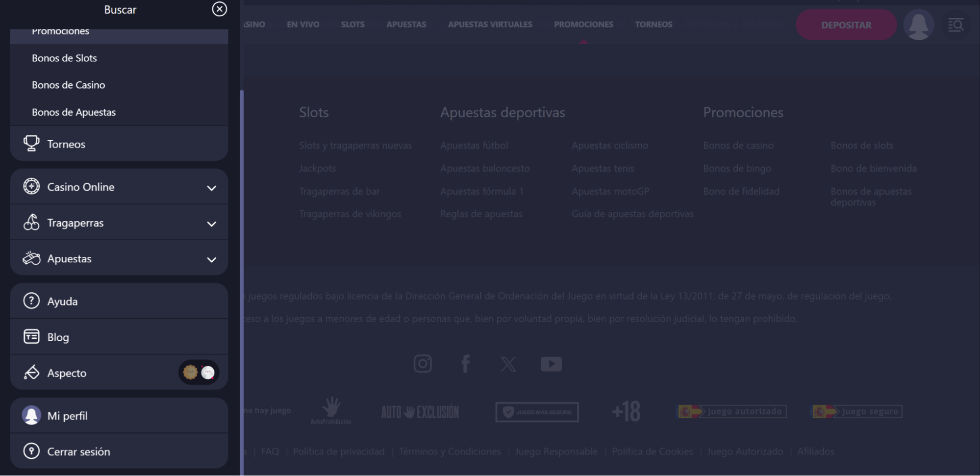Toggle the Aspecto theme switch
The width and height of the screenshot is (980, 476).
(x=199, y=373)
